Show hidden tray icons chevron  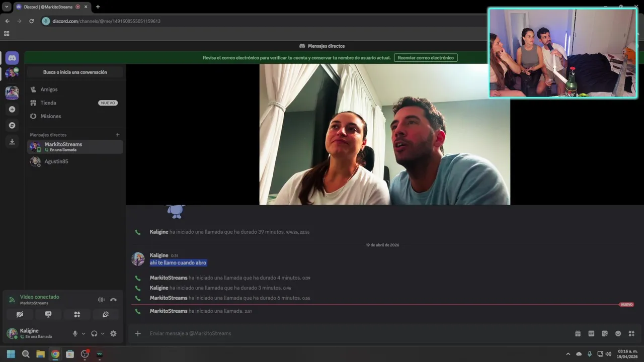tap(568, 354)
